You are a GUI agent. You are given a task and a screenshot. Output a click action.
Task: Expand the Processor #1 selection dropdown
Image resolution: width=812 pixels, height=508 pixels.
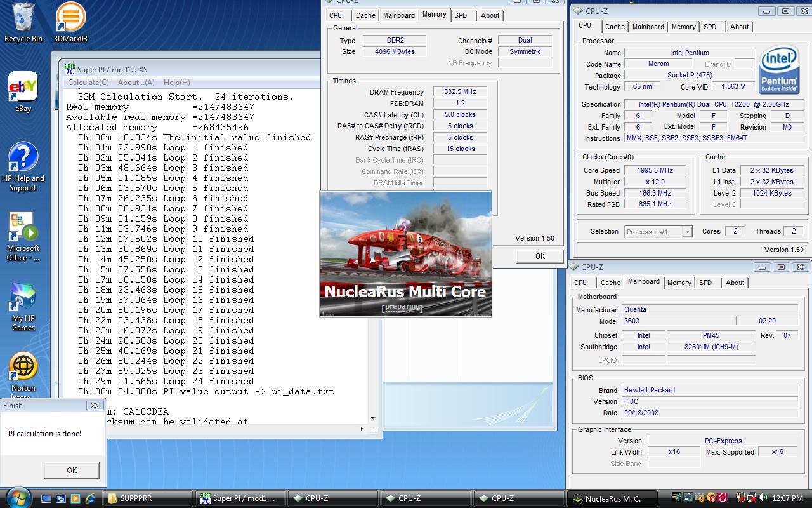point(686,232)
